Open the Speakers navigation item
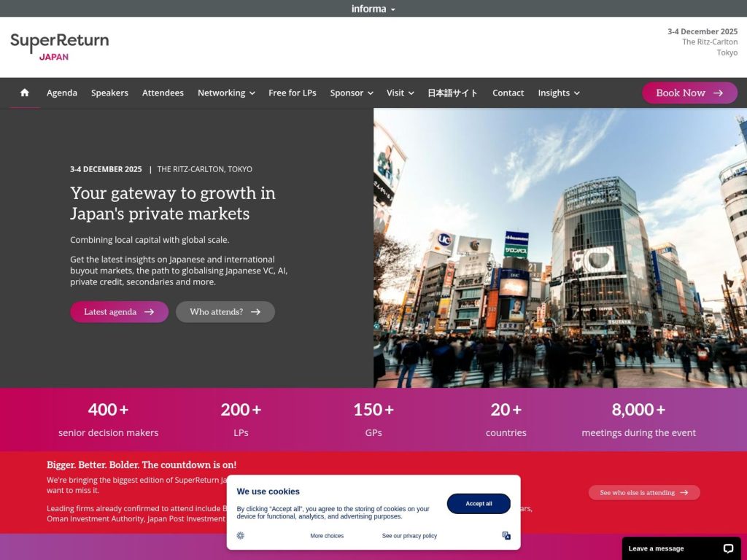747x560 pixels. pos(109,93)
